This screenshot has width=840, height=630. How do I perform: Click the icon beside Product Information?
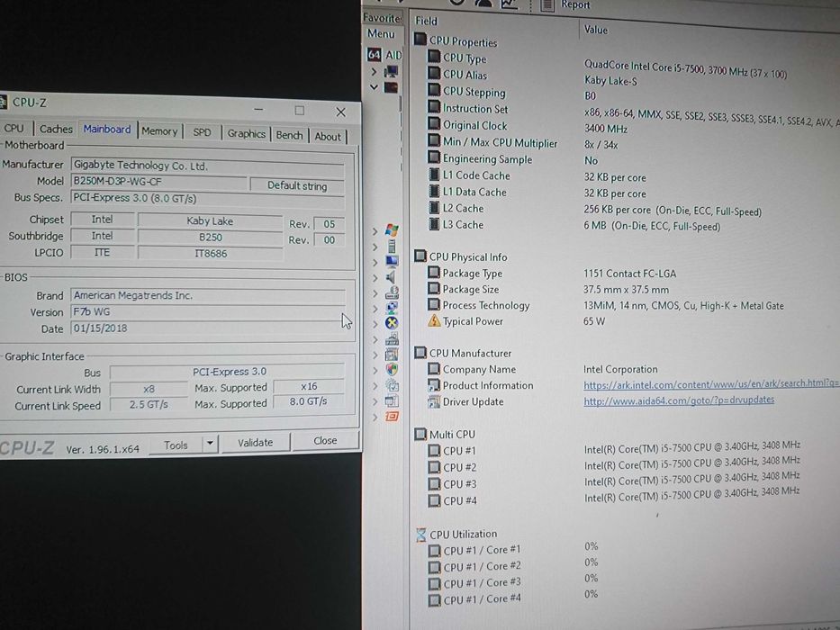tap(433, 384)
